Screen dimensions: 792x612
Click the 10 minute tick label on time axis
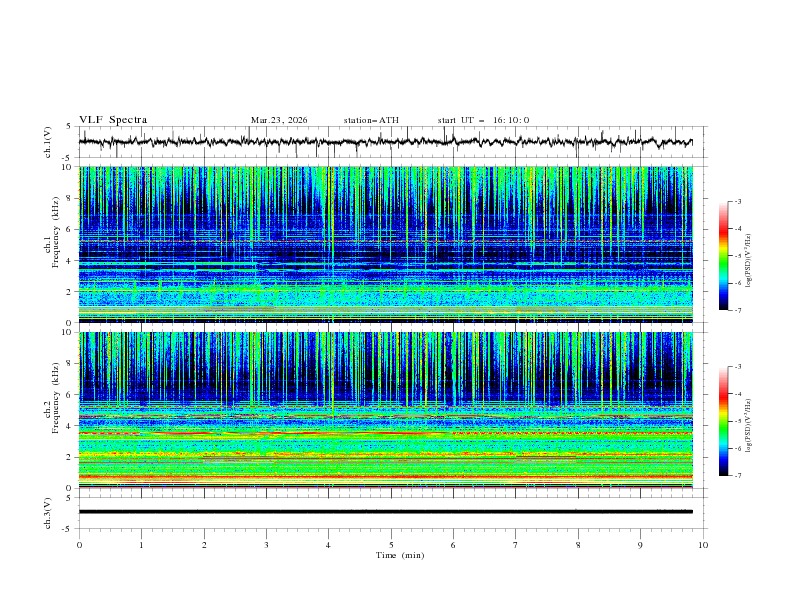(703, 545)
